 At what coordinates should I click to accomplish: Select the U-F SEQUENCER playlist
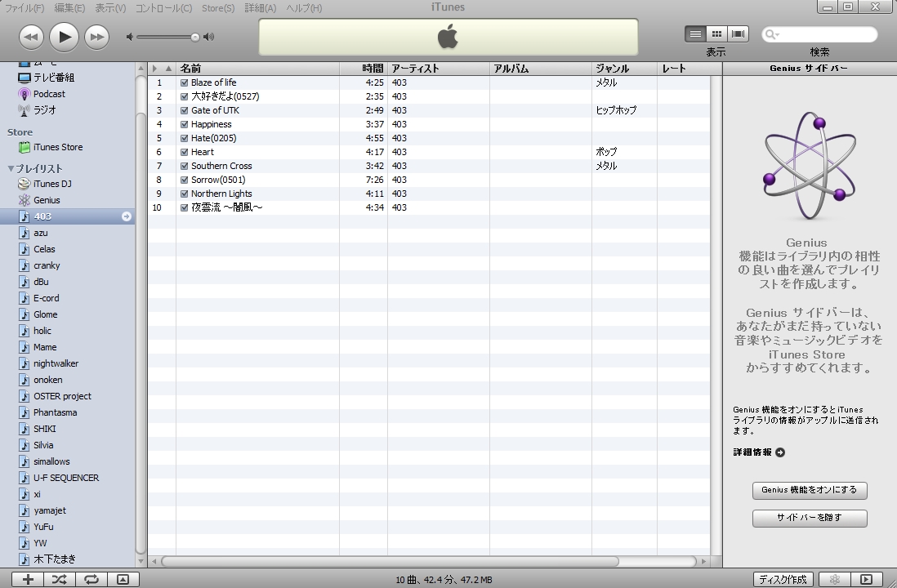[x=66, y=479]
